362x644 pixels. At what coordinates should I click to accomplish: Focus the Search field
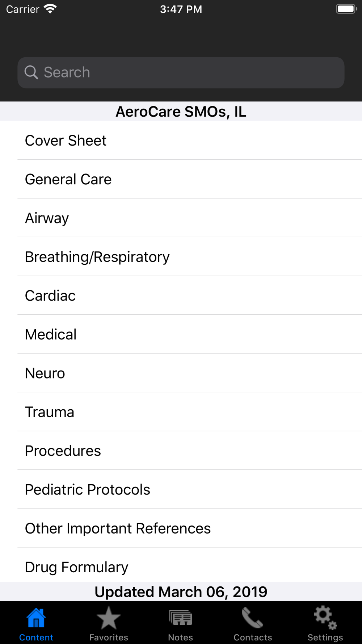point(181,72)
